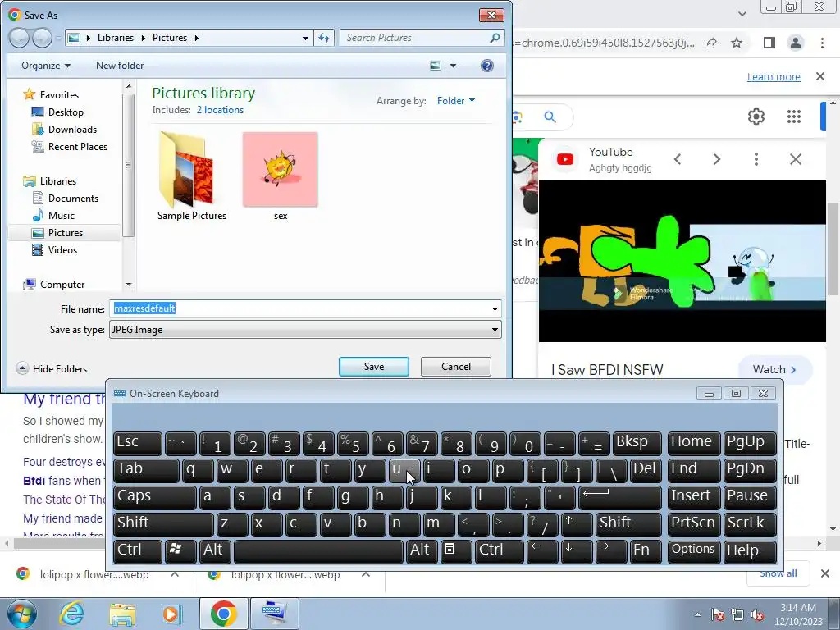This screenshot has height=630, width=840.
Task: Toggle the left Ctrl key
Action: 138,550
